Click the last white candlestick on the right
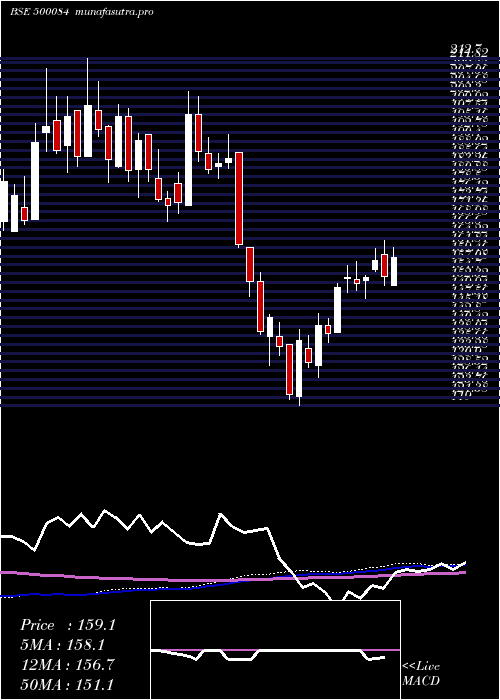This screenshot has width=500, height=700. (x=394, y=271)
